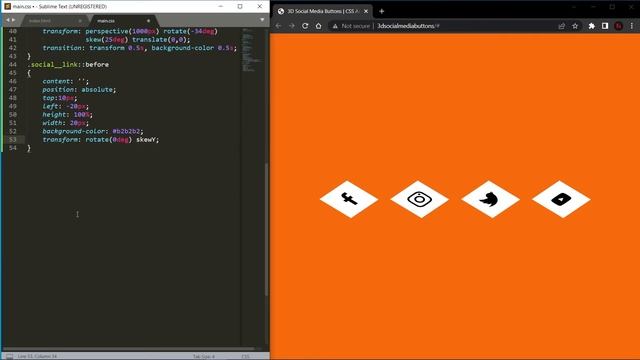The width and height of the screenshot is (640, 360).
Task: Select the 3D Social Media Buttons browser tab
Action: pos(322,11)
